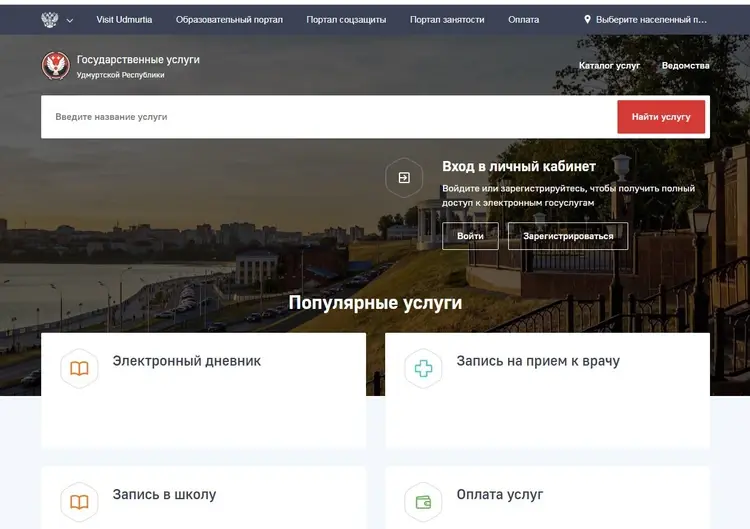Click the Вход в личный кабинет heading
Image resolution: width=750 pixels, height=529 pixels.
(x=519, y=166)
